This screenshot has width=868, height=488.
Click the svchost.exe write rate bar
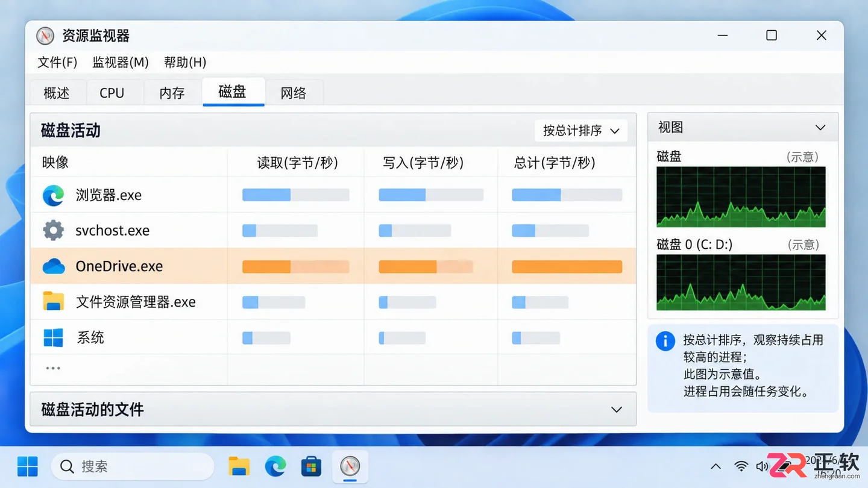[x=415, y=230]
